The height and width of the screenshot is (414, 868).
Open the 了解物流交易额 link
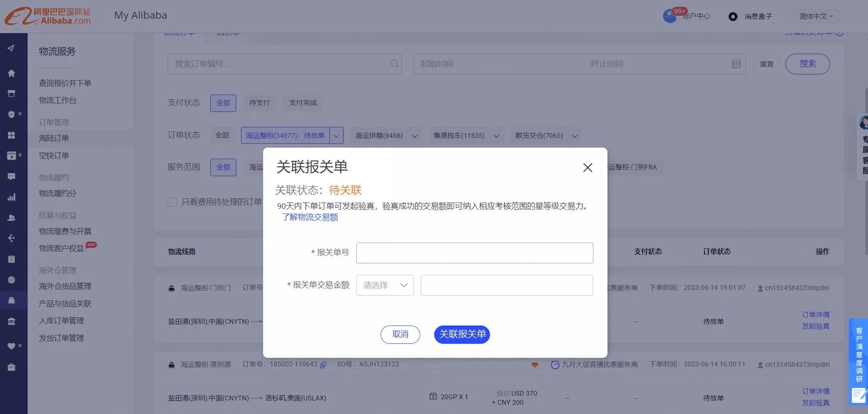pos(310,217)
